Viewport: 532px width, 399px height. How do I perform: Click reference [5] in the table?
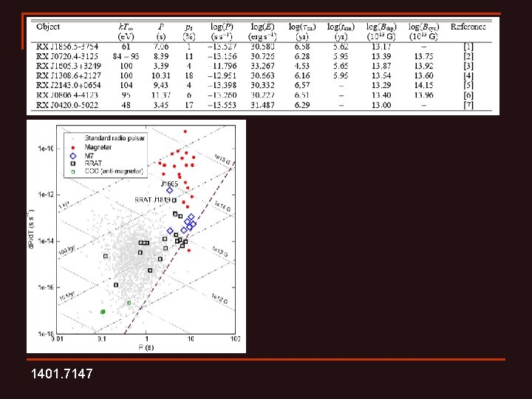coord(468,85)
